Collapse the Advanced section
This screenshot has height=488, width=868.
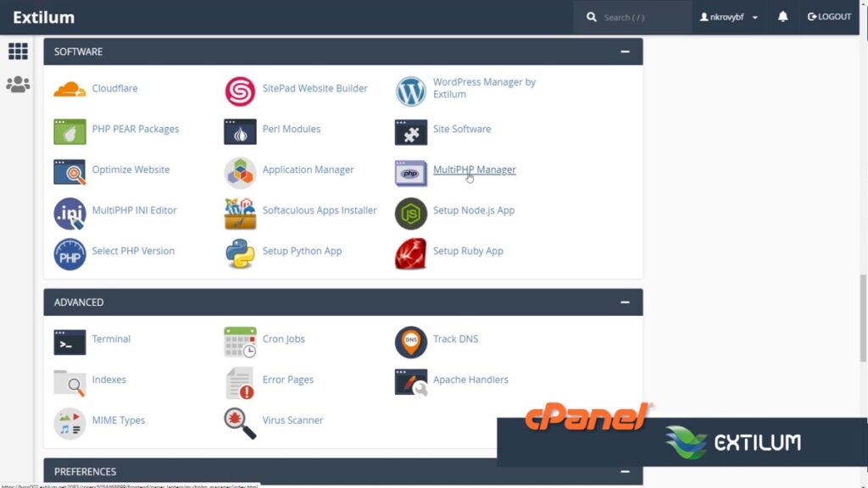[x=625, y=302]
